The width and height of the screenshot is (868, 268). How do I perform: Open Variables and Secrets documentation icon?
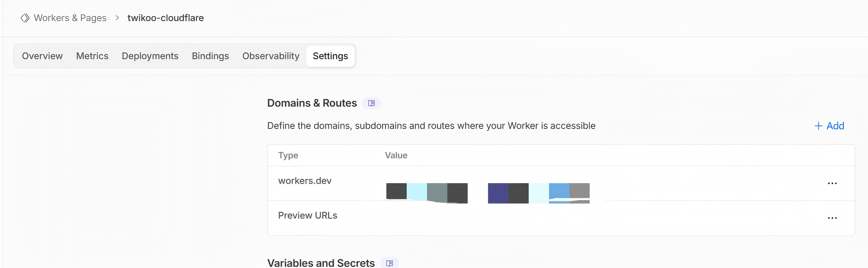point(389,263)
